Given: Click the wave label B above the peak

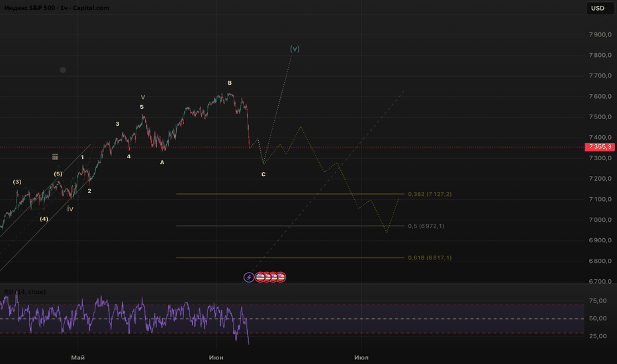Looking at the screenshot, I should (230, 83).
